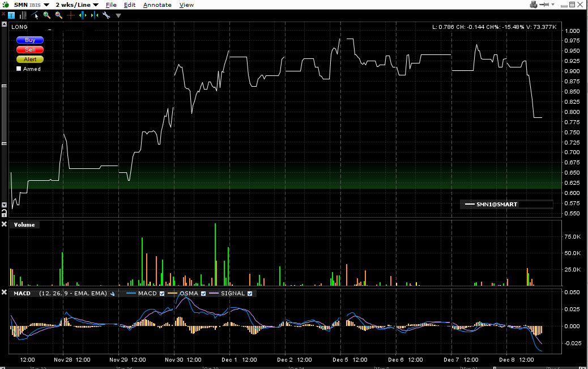Click the pushpin icon in title bar
Screen dimensions: 588x369
pos(544,5)
